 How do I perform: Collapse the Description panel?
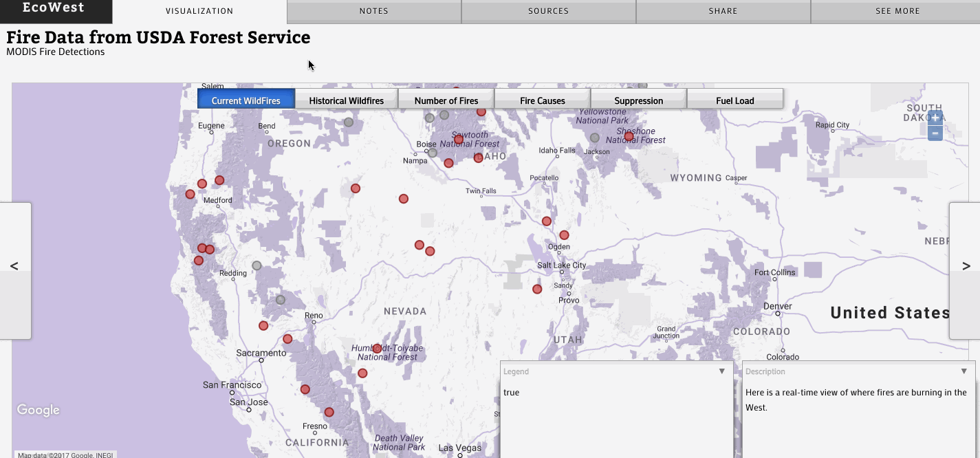pos(963,371)
